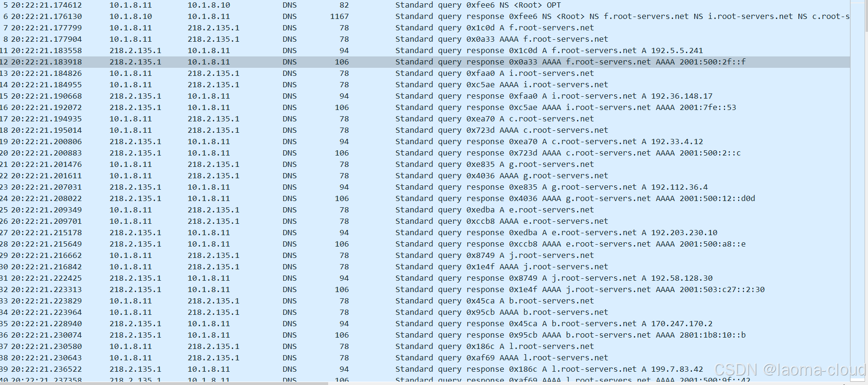Select query 0xfaa0 A i.root-servers.net row
868x385 pixels.
click(425, 73)
